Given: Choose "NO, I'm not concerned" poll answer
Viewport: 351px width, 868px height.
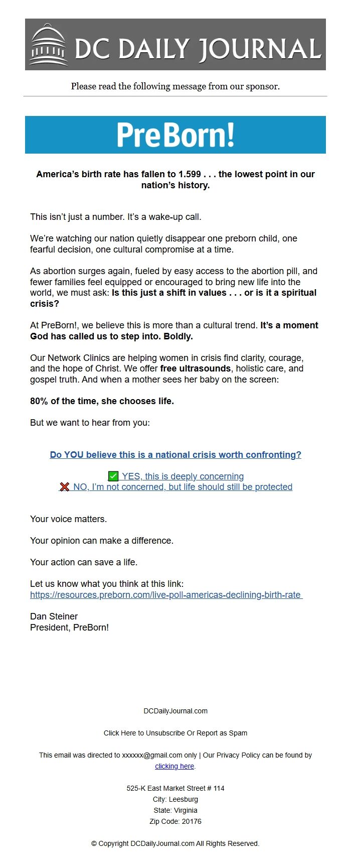Looking at the screenshot, I should [183, 487].
